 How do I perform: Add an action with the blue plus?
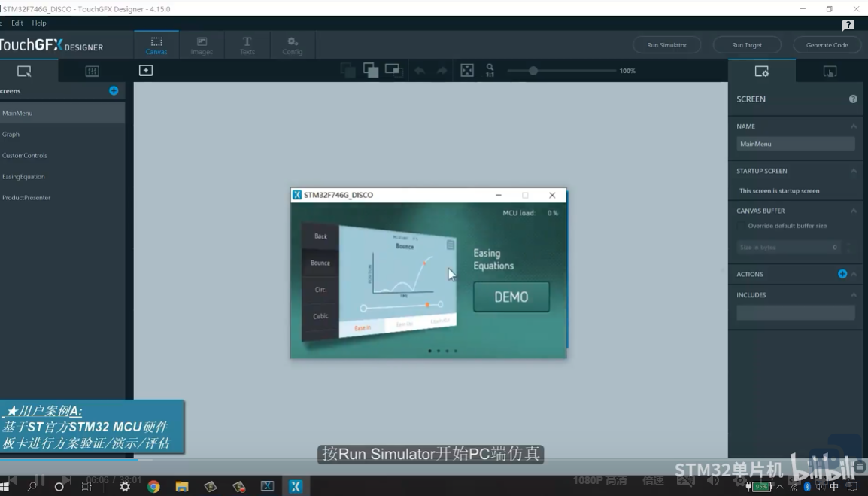coord(842,274)
